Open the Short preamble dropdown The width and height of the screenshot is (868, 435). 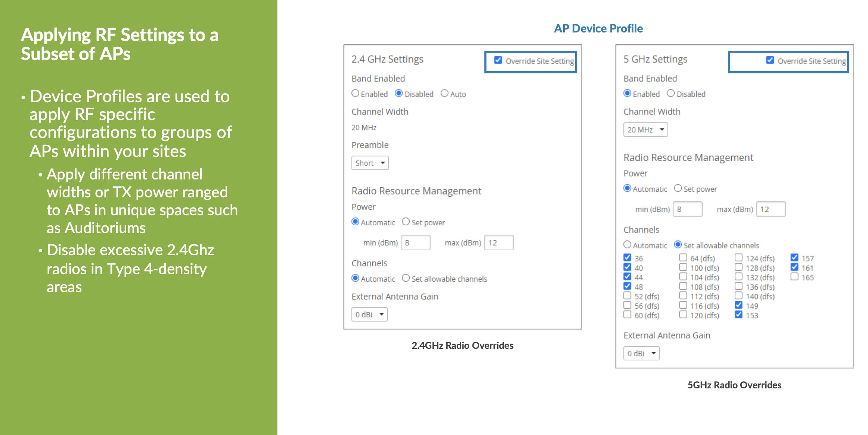tap(370, 163)
